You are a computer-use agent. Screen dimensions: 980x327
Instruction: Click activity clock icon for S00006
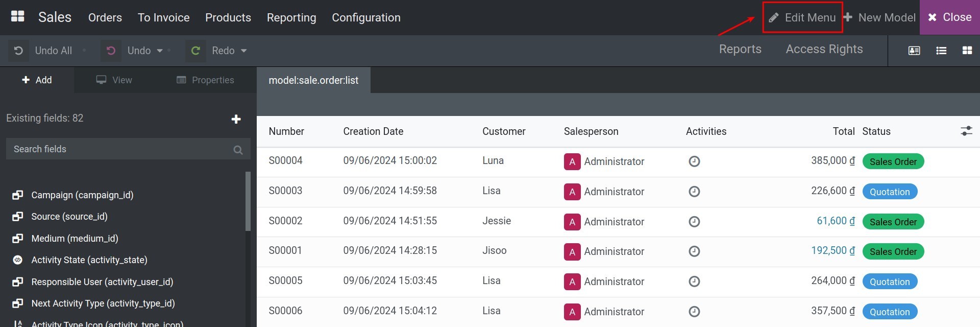(x=694, y=312)
